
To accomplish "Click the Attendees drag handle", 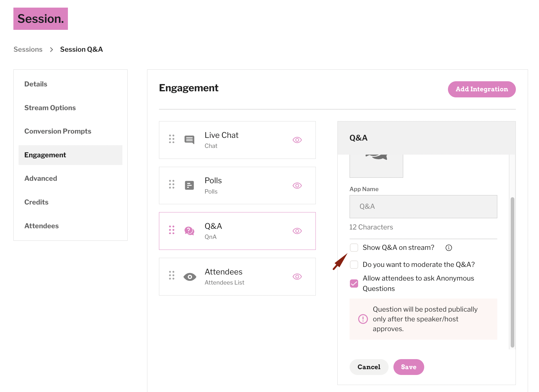I will click(x=172, y=275).
